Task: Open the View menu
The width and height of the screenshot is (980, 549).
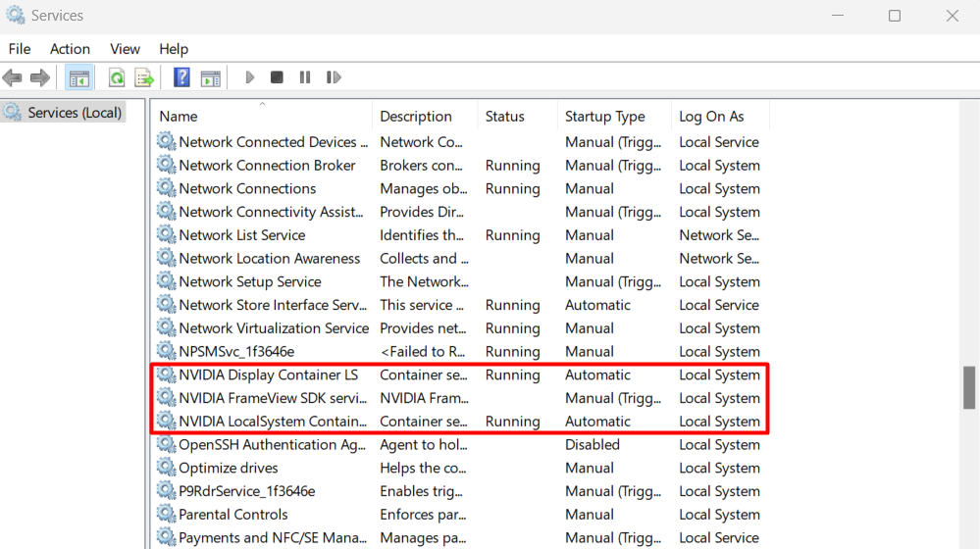Action: click(125, 49)
